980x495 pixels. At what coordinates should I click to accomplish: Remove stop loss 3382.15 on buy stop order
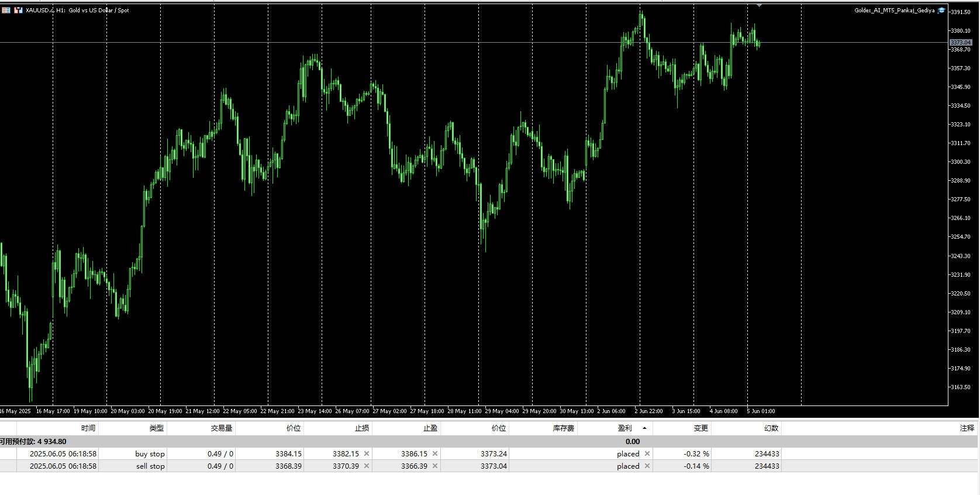(367, 453)
